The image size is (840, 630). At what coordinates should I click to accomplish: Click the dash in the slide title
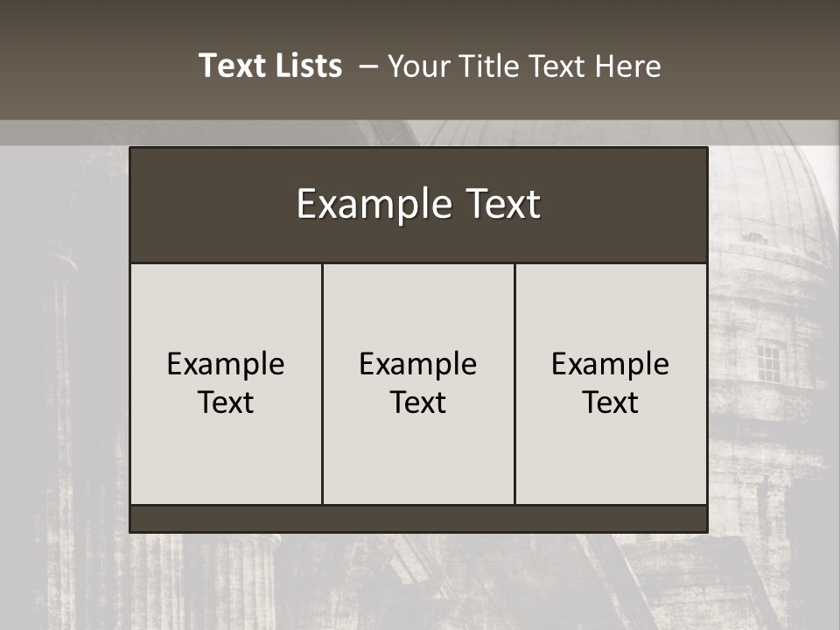[367, 66]
